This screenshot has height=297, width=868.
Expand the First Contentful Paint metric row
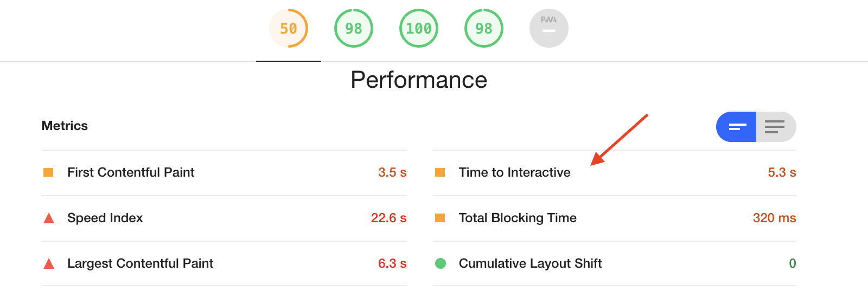[x=224, y=172]
